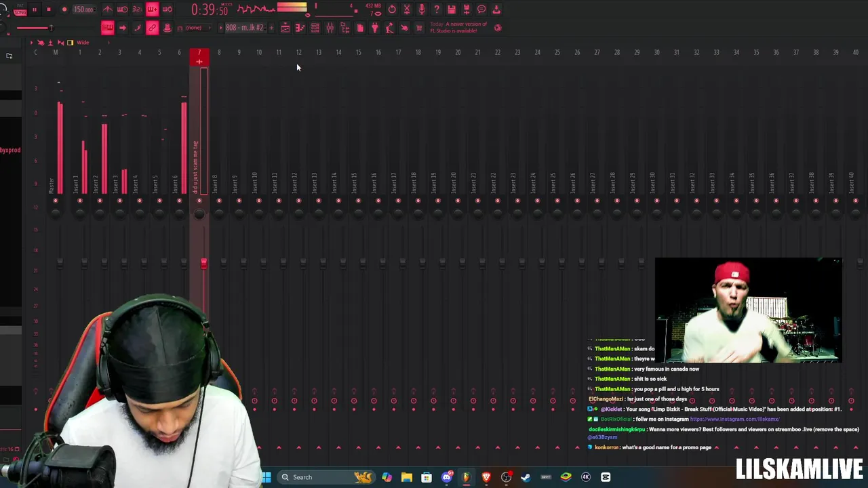Click the Instagram link in chat
The width and height of the screenshot is (868, 488).
click(x=734, y=419)
